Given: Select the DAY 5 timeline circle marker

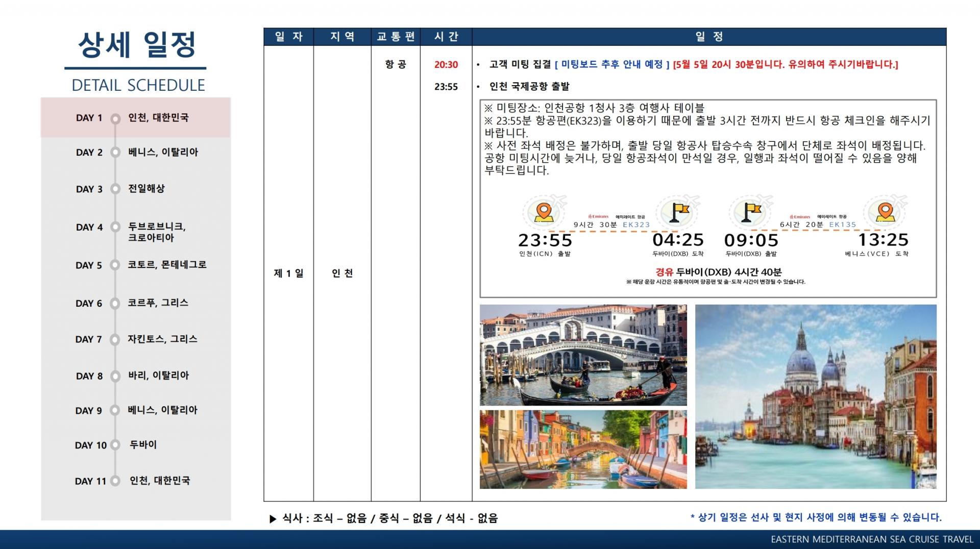Looking at the screenshot, I should point(115,265).
